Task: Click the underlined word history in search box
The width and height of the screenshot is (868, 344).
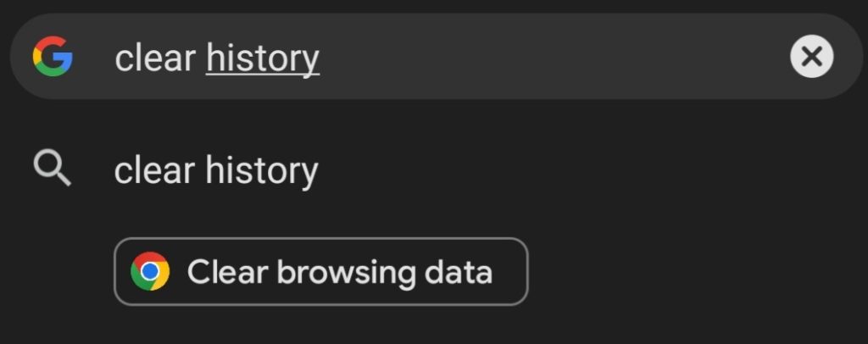Action: (263, 58)
